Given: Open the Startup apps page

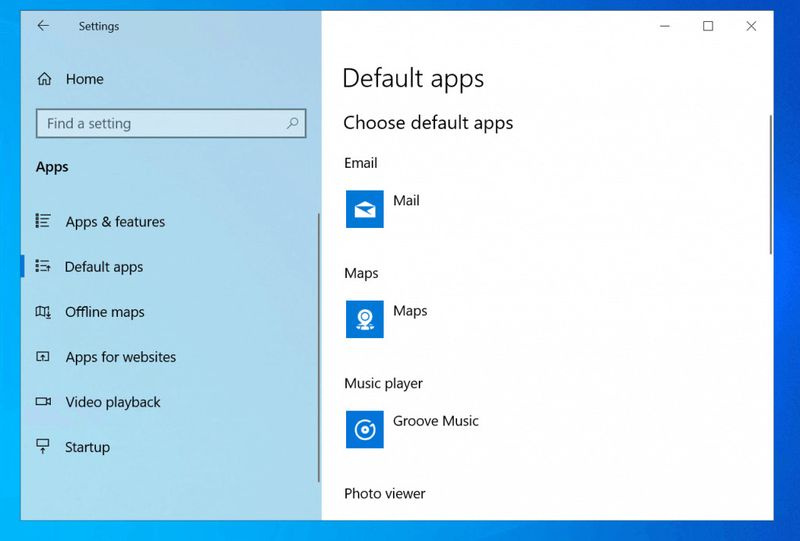Looking at the screenshot, I should coord(87,447).
